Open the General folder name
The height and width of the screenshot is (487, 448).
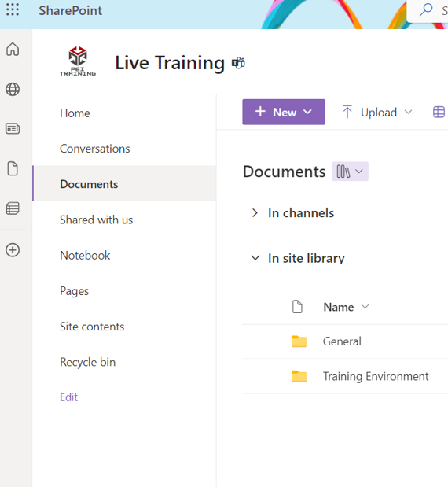(342, 341)
